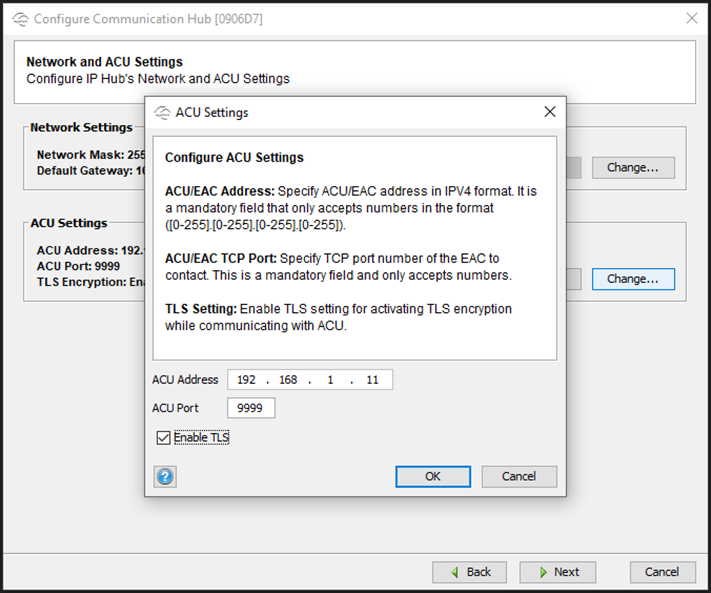Image resolution: width=711 pixels, height=593 pixels.
Task: Proceed with the Next wizard button
Action: click(x=557, y=572)
